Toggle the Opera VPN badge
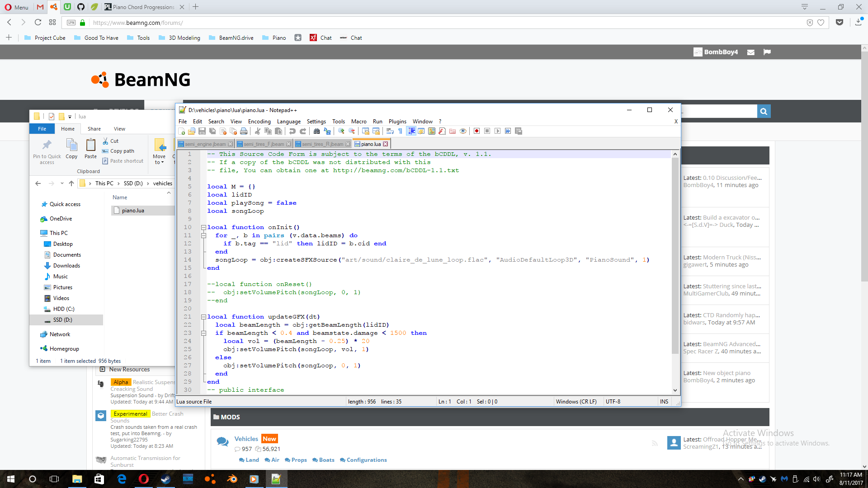868x488 pixels. (71, 23)
